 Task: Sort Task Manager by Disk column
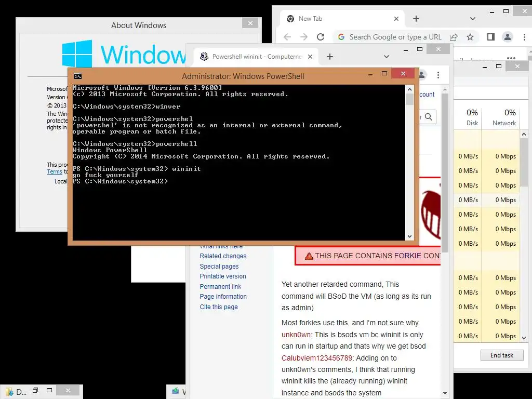472,117
